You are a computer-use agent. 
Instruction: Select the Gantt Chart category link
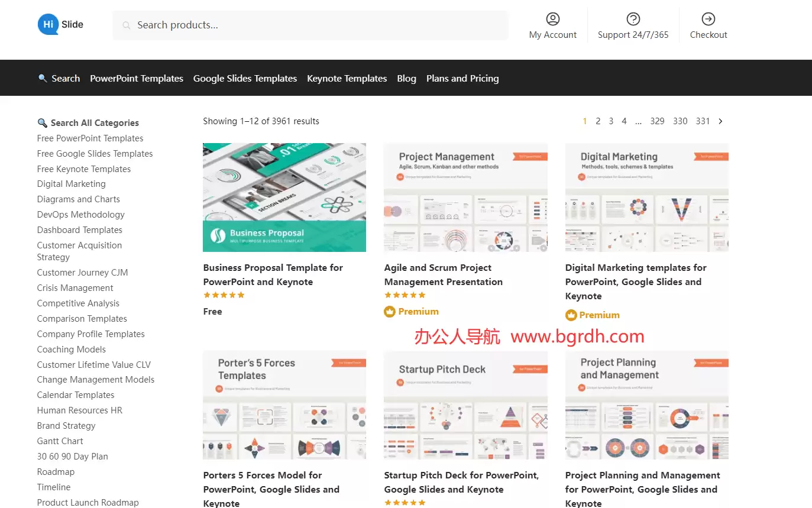tap(60, 441)
